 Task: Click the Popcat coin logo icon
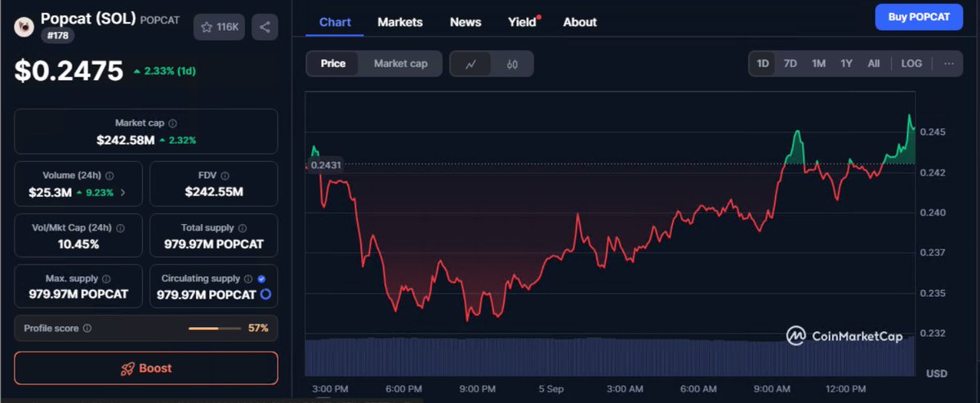tap(25, 27)
